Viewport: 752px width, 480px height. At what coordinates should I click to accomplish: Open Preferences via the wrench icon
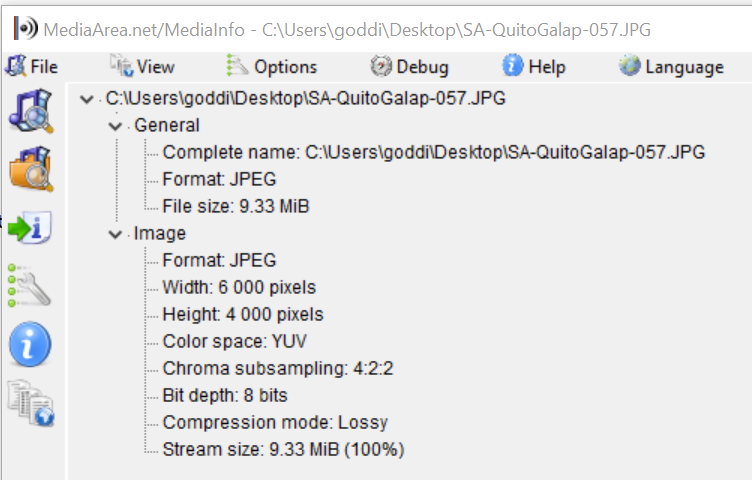point(29,285)
